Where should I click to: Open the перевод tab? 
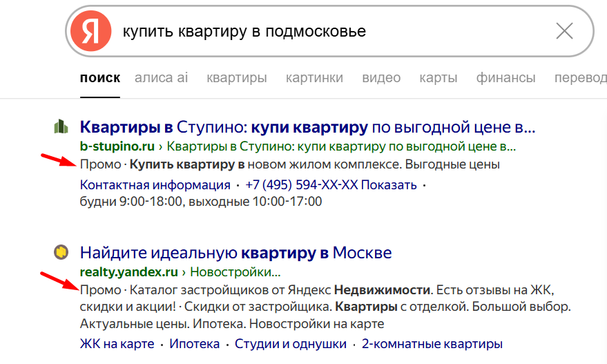click(580, 78)
